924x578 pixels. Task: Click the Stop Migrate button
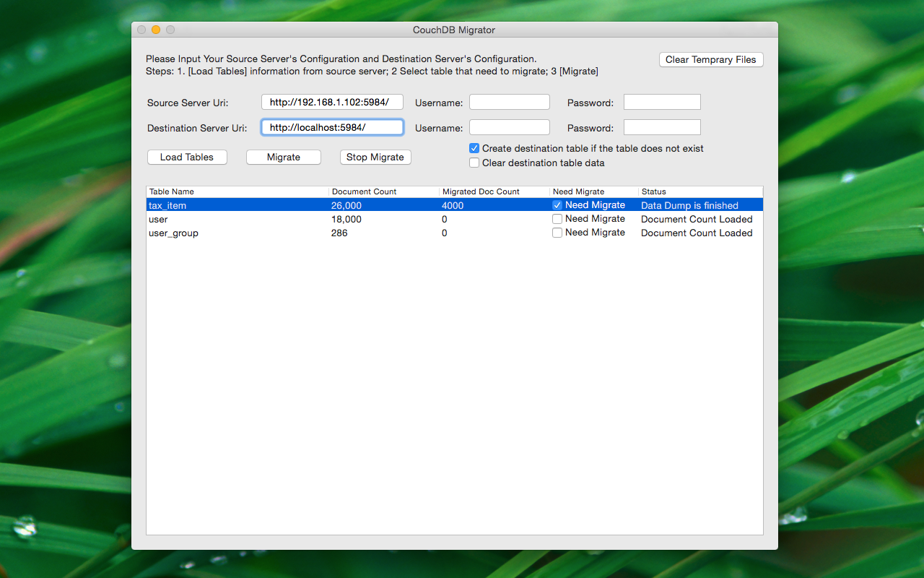tap(375, 157)
